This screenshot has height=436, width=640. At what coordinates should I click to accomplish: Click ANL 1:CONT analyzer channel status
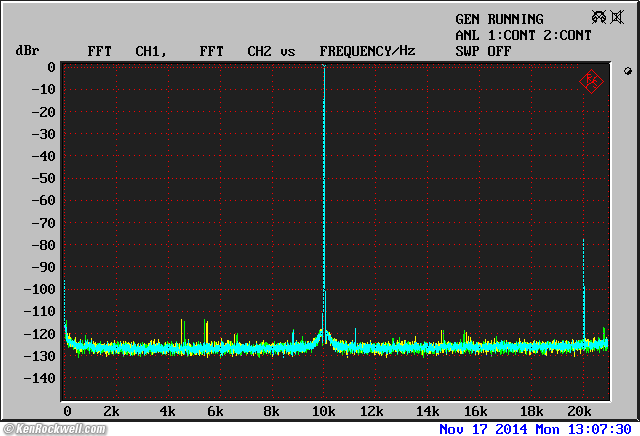492,35
